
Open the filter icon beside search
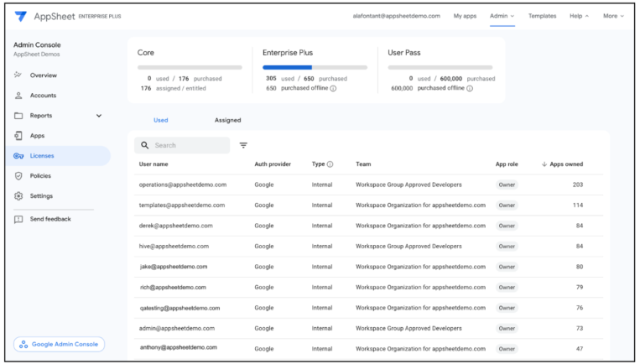click(243, 145)
